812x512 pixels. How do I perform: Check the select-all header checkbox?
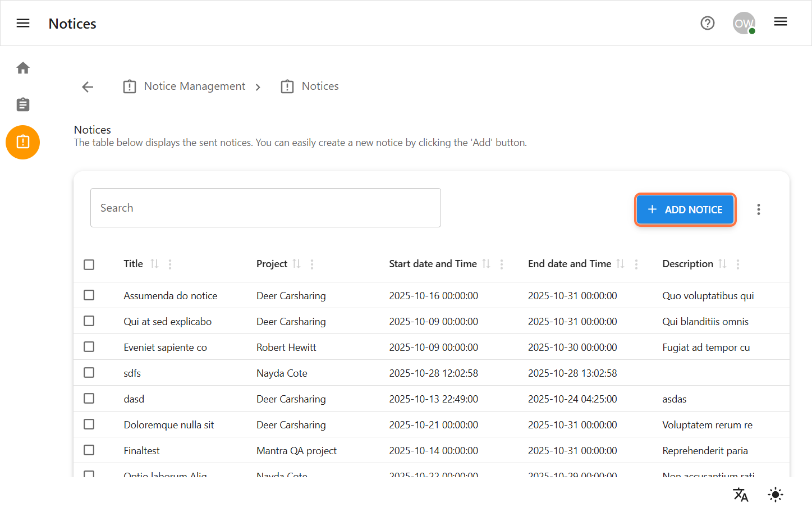(89, 264)
